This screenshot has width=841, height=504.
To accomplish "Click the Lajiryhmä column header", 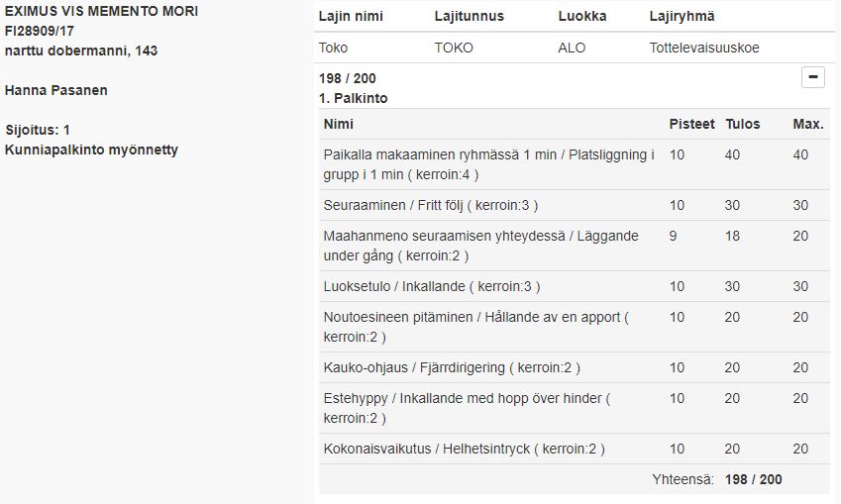I will point(682,16).
